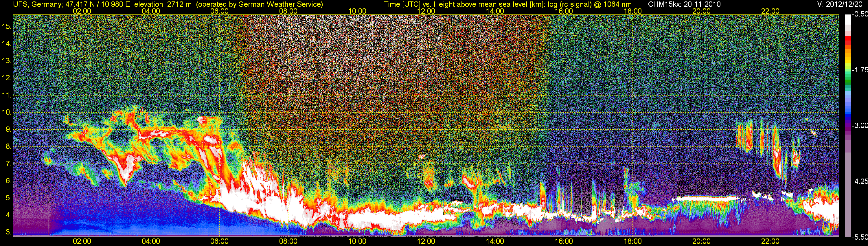Click the 11 km height axis label
The width and height of the screenshot is (868, 246).
[x=6, y=95]
